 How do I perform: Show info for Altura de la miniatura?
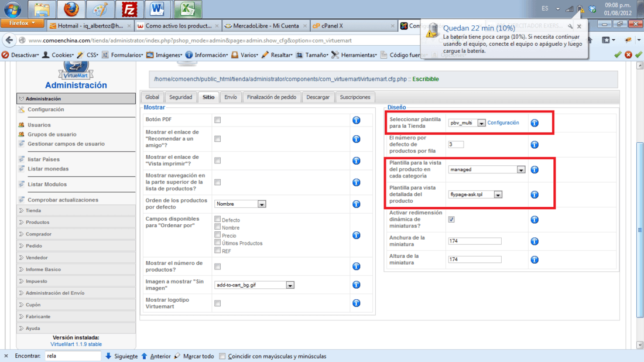535,259
